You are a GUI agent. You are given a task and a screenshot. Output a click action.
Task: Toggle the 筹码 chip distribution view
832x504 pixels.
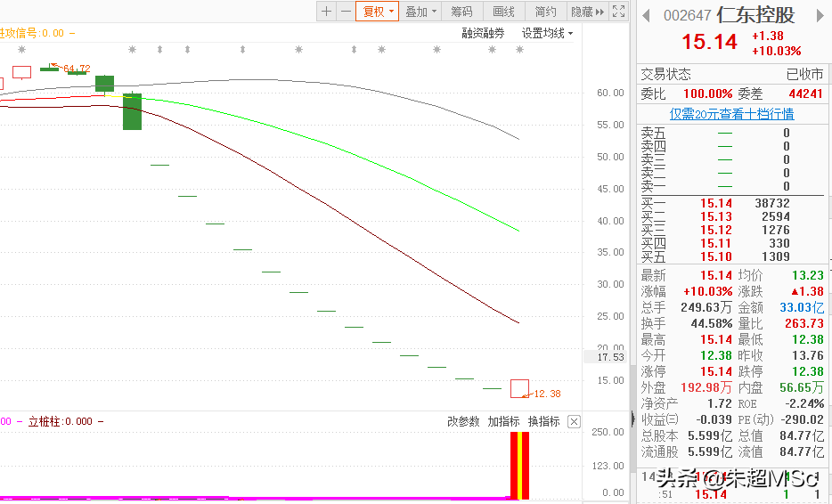click(461, 12)
